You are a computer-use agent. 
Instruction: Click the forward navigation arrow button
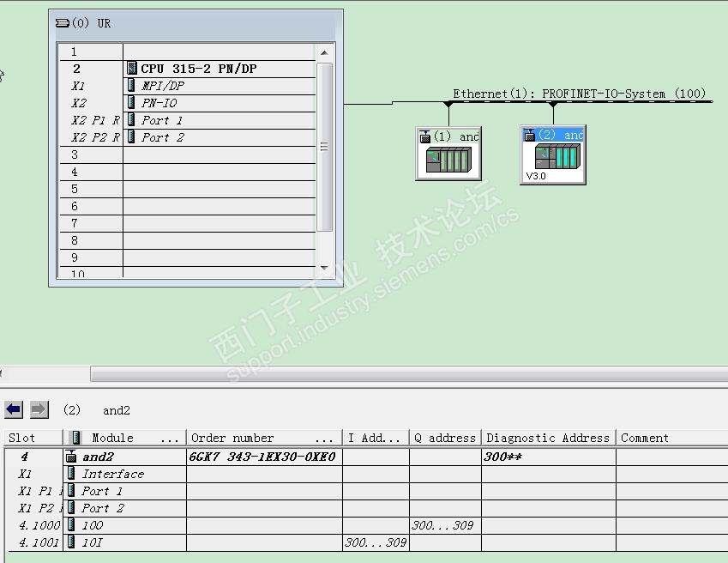pos(39,409)
